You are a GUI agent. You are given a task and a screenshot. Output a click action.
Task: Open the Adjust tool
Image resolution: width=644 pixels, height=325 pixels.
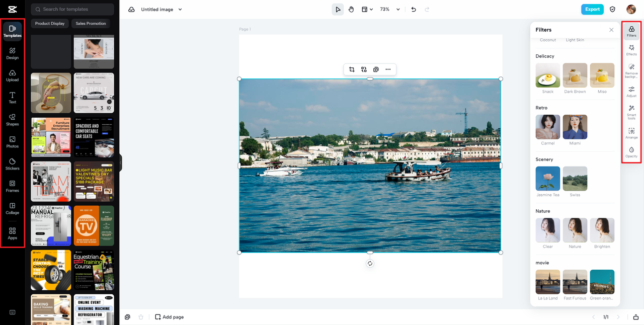click(631, 91)
